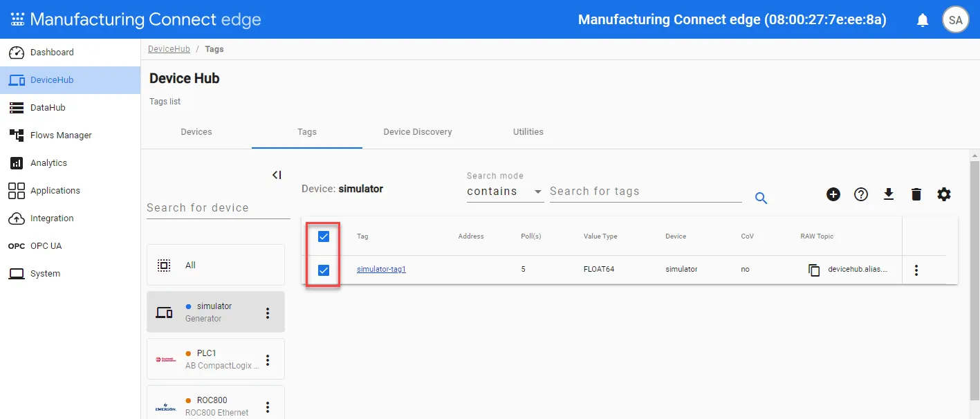Focus the Search for tags field
This screenshot has height=419, width=980.
(646, 192)
